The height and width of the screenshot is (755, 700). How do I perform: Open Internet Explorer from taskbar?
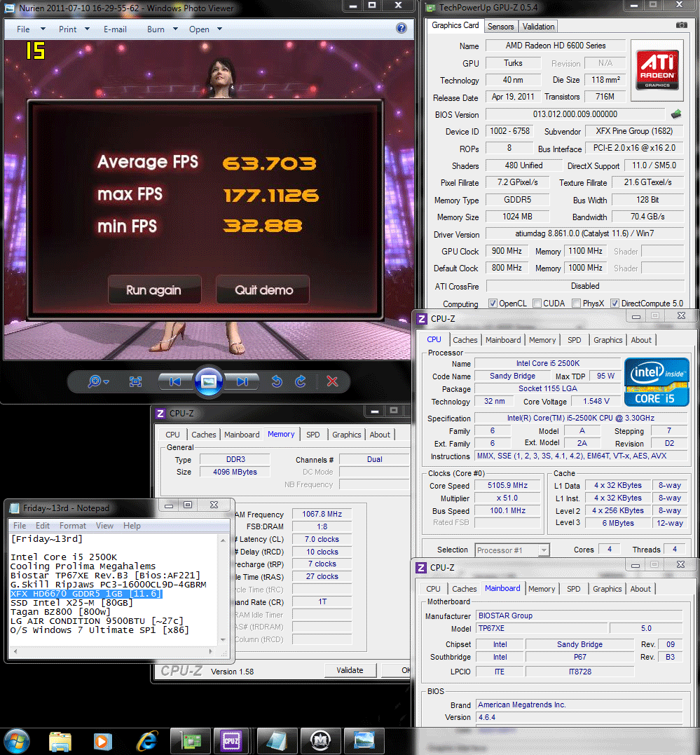[x=147, y=742]
